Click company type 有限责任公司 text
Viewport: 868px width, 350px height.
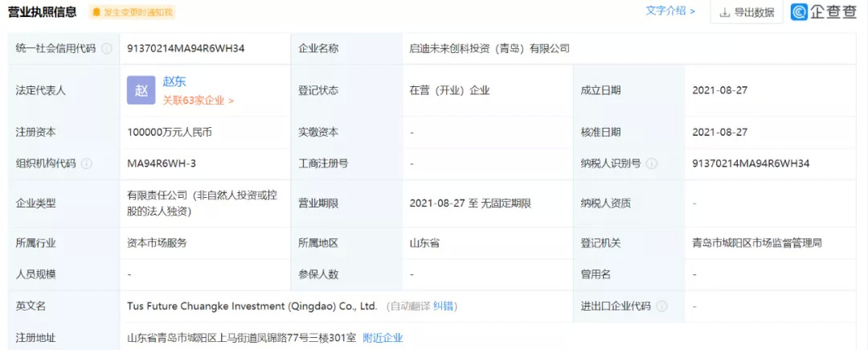(x=202, y=204)
